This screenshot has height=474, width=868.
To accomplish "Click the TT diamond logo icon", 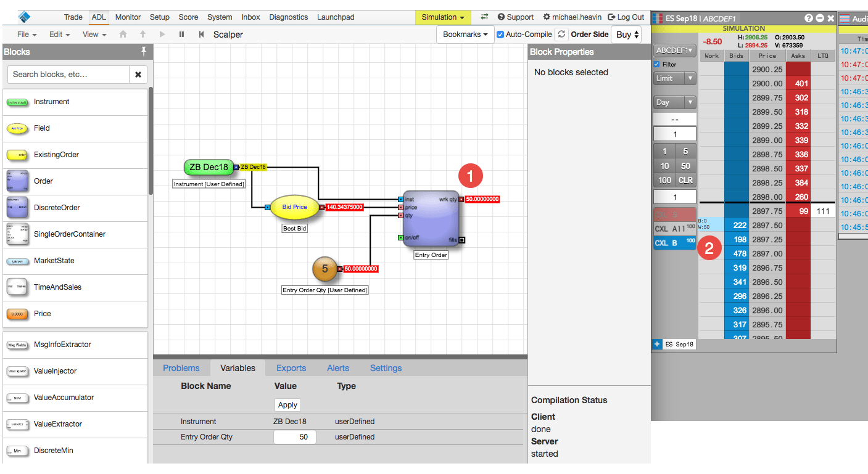I will click(x=25, y=17).
